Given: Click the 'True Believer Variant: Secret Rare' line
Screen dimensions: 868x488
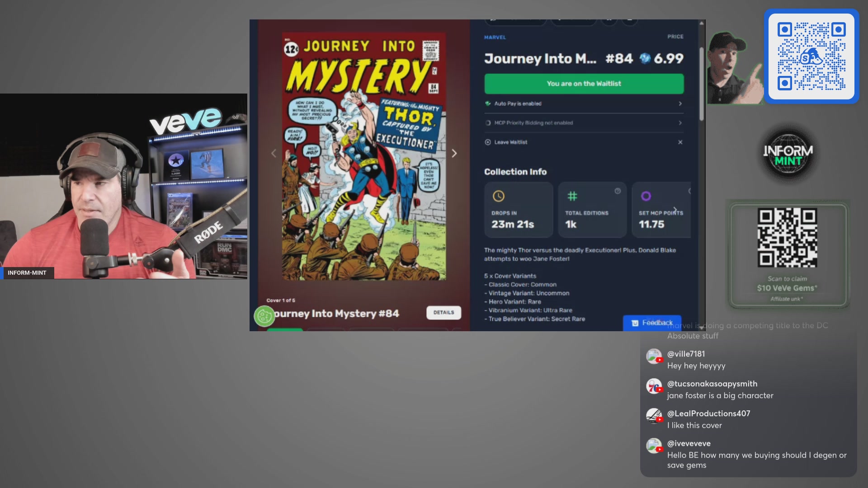Looking at the screenshot, I should pos(535,319).
